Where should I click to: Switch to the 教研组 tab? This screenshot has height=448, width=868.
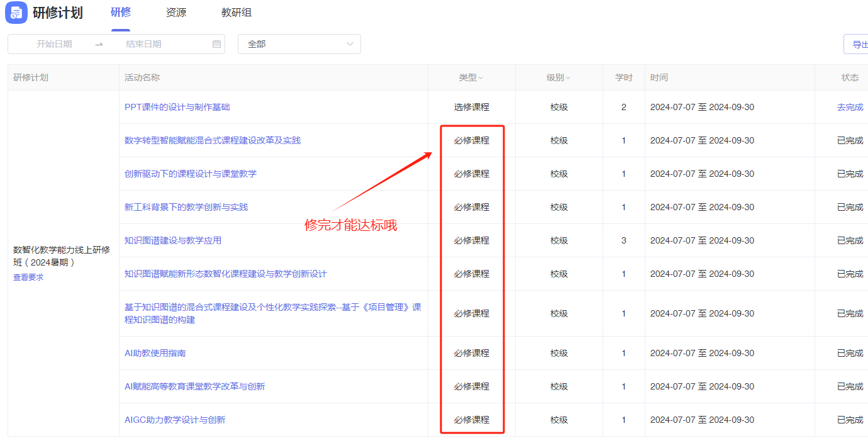pos(236,13)
